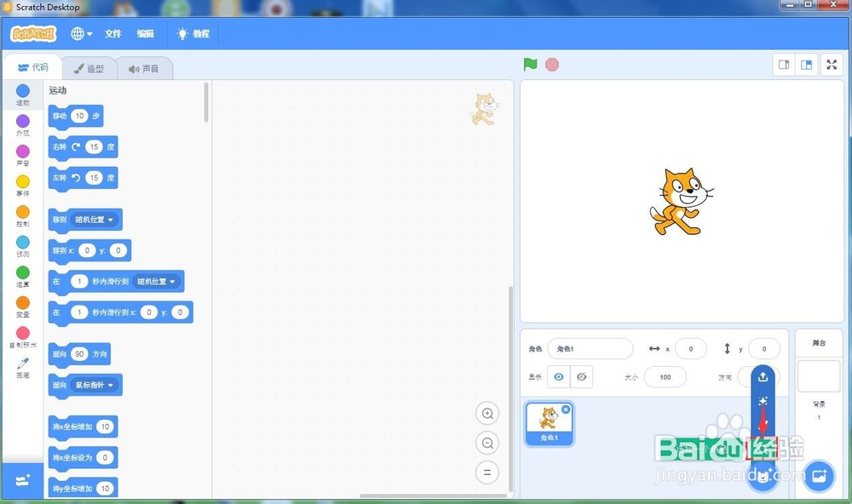Screen dimensions: 852x504
Task: Select the 运算 operators category
Action: point(23,277)
